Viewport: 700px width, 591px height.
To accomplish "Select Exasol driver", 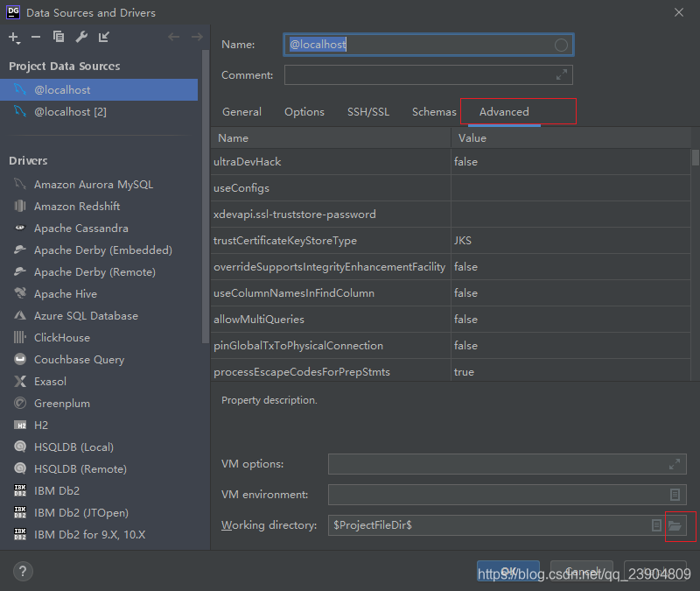I will (x=101, y=382).
